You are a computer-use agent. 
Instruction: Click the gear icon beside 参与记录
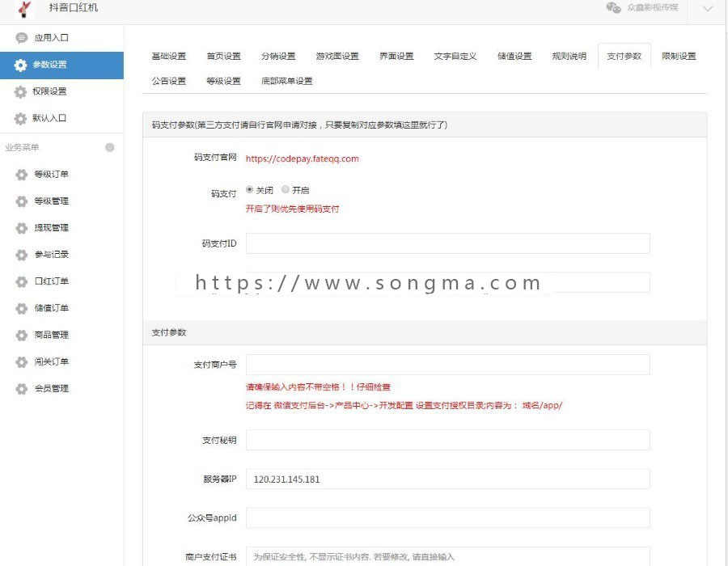tap(22, 255)
